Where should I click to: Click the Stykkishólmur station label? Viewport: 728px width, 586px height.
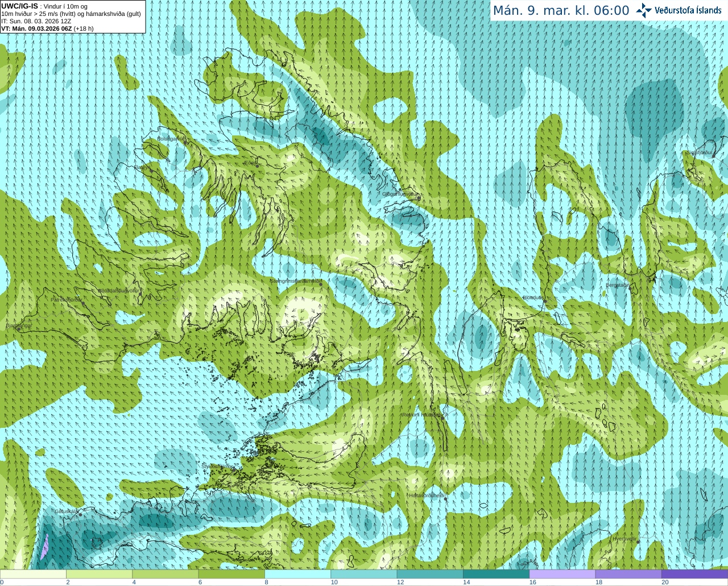[x=217, y=466]
